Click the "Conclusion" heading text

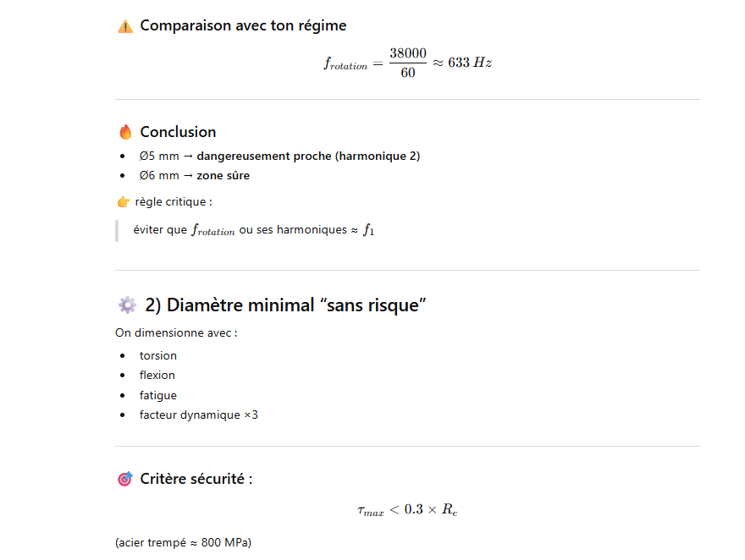coord(178,132)
